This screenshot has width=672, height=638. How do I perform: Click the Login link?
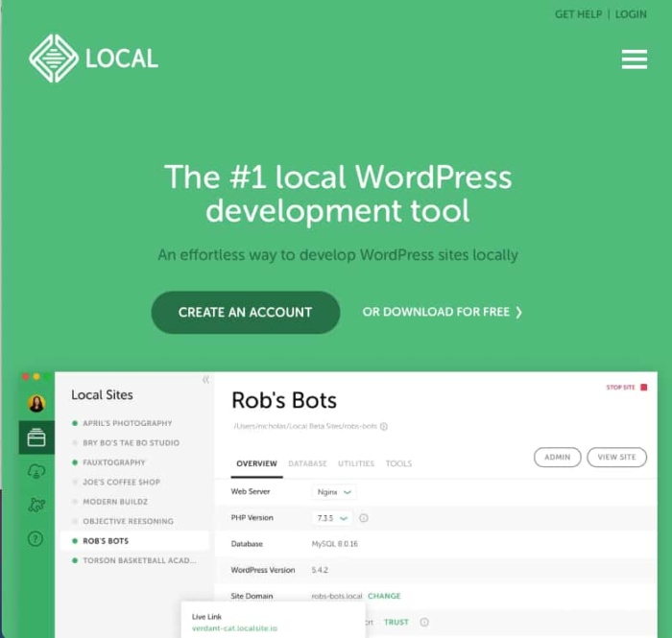(631, 14)
